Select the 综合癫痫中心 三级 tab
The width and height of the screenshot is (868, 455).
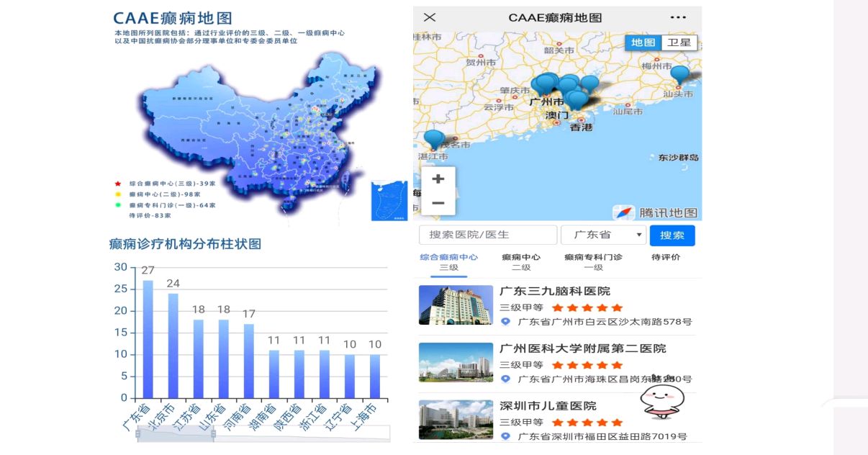(x=448, y=262)
